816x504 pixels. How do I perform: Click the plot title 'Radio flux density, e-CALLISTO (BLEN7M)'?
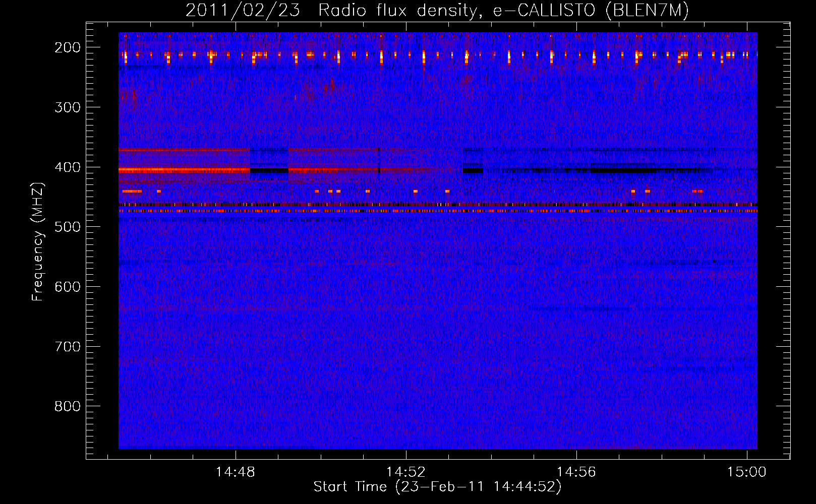(503, 11)
